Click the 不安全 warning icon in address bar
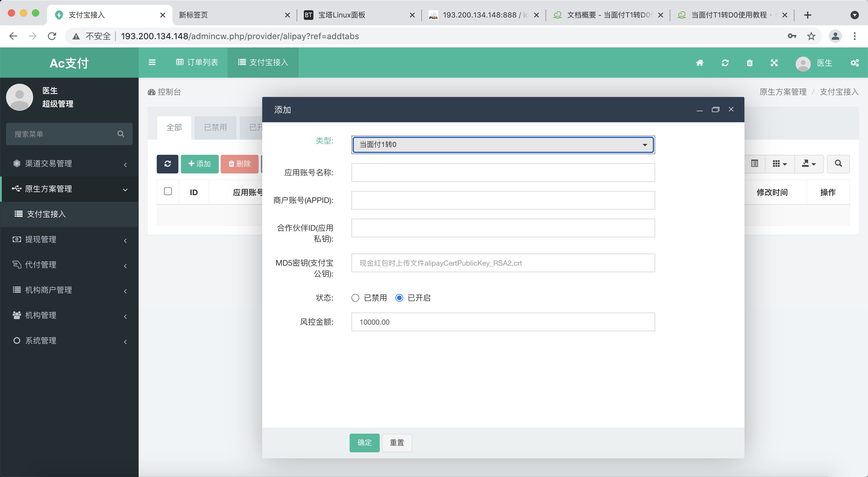This screenshot has width=868, height=477. point(76,36)
